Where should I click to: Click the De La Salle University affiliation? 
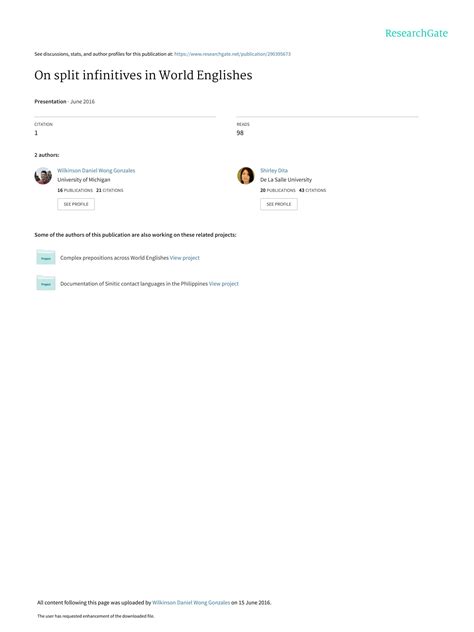[x=286, y=180]
